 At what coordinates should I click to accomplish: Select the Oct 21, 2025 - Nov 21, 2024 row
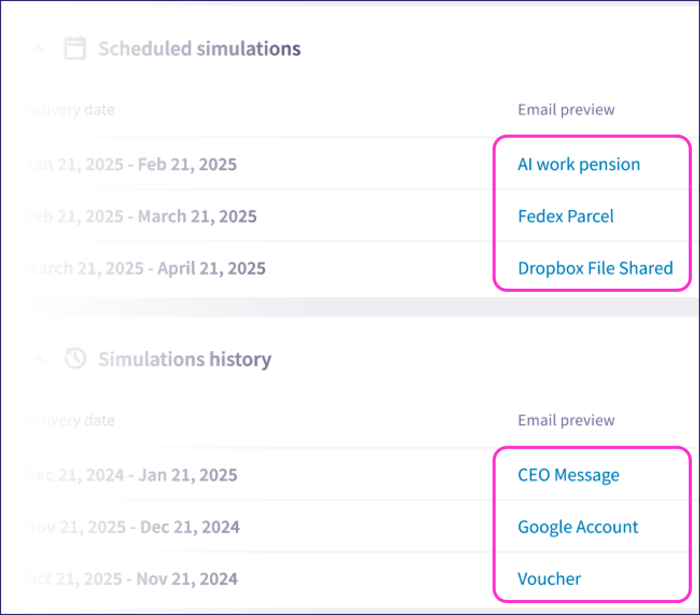click(x=132, y=579)
